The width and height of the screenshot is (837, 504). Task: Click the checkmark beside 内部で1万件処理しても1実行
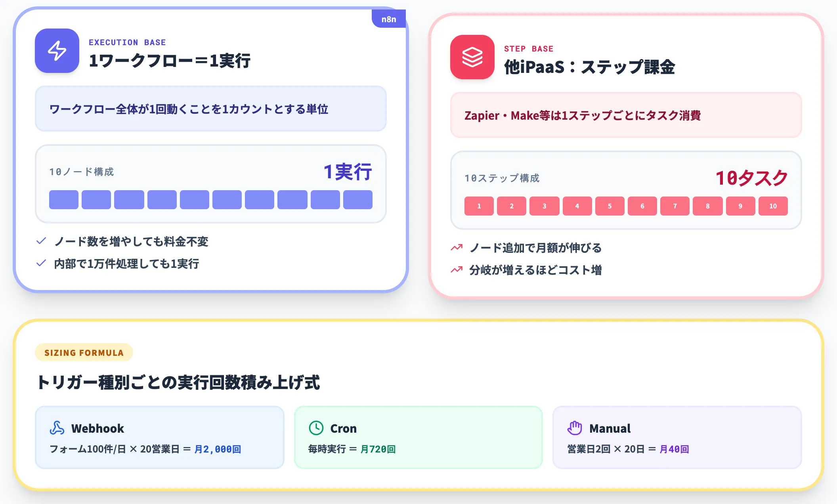tap(41, 263)
